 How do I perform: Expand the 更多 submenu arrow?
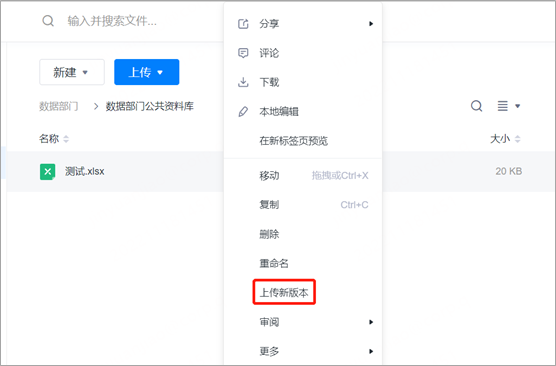coord(371,351)
